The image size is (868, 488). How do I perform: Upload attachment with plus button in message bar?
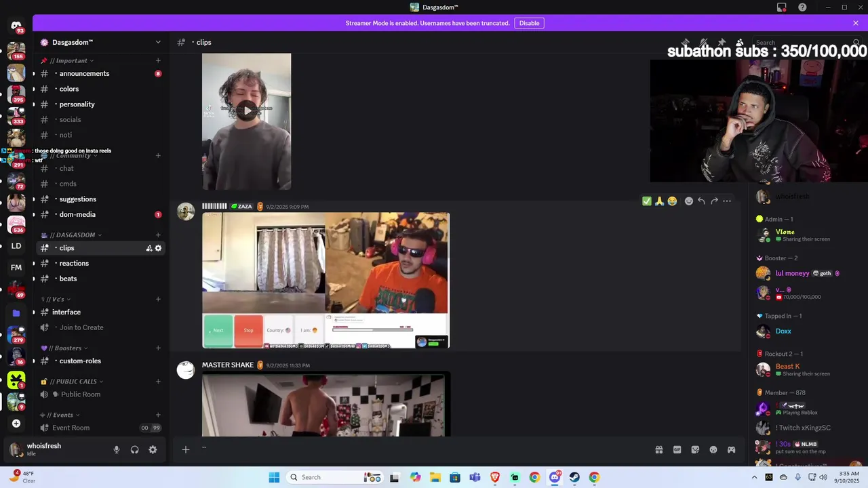(185, 449)
